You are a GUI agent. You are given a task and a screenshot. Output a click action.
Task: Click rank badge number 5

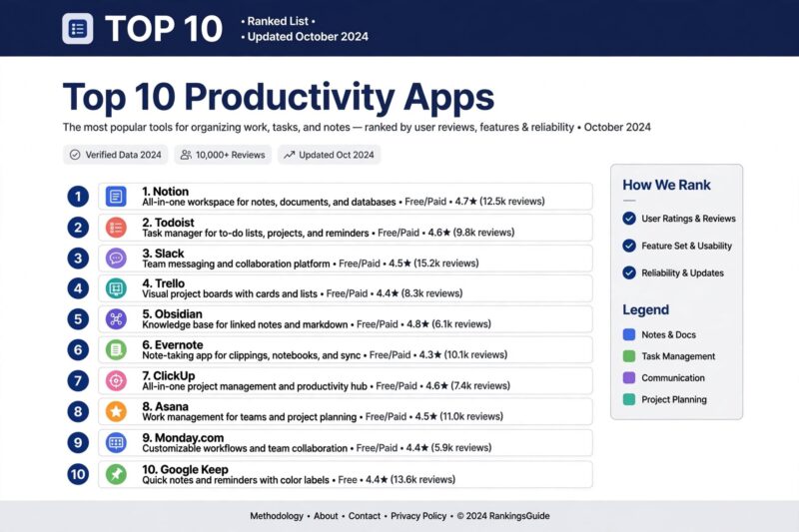[78, 319]
